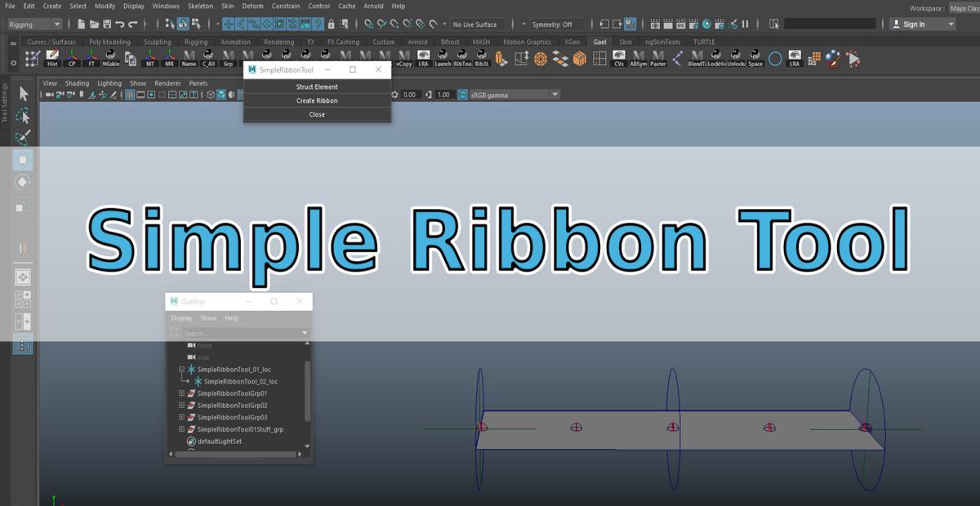The width and height of the screenshot is (980, 506).
Task: Launch the RibToo shelf script
Action: click(462, 58)
